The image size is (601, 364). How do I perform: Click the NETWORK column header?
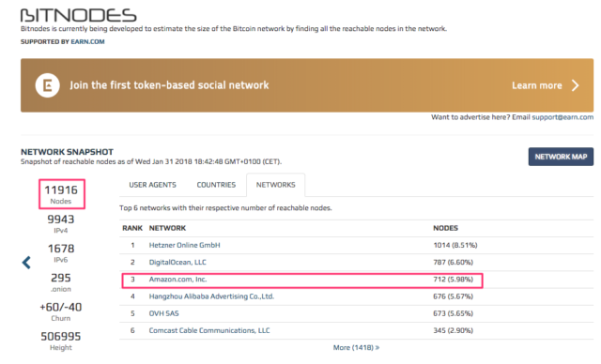point(167,228)
